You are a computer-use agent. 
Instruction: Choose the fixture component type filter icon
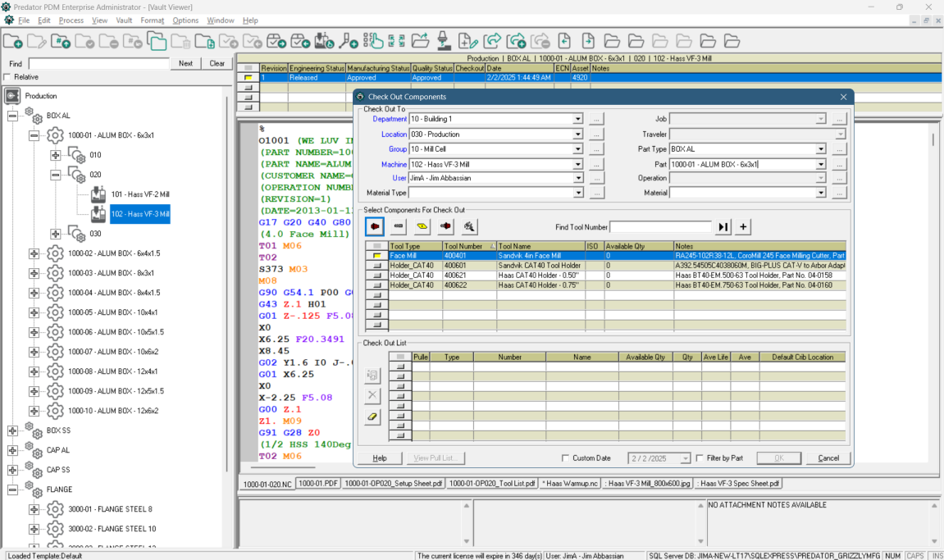[x=468, y=226]
